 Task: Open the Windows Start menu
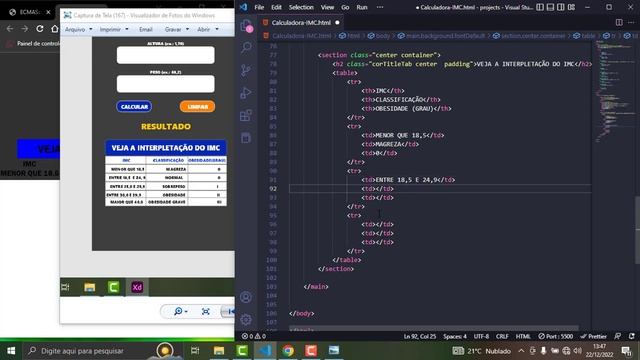11,351
